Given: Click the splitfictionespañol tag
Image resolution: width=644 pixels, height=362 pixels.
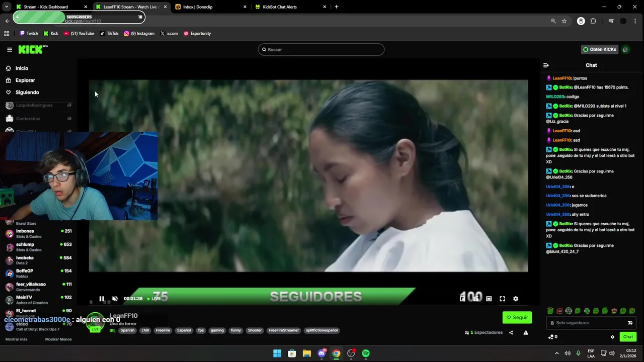Looking at the screenshot, I should pos(321,330).
